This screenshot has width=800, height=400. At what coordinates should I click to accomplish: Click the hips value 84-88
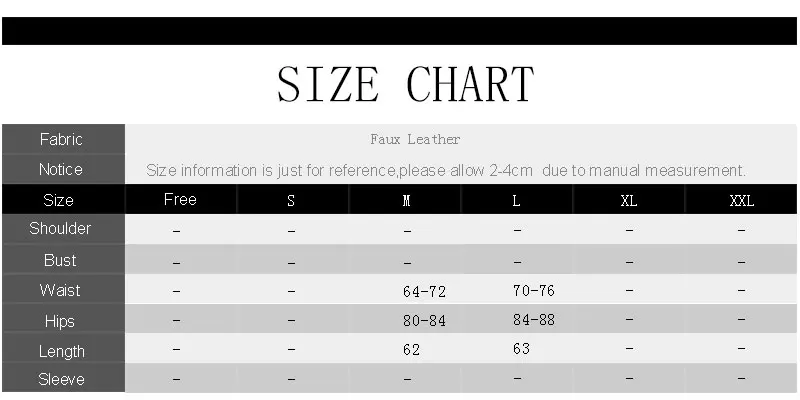tap(534, 320)
